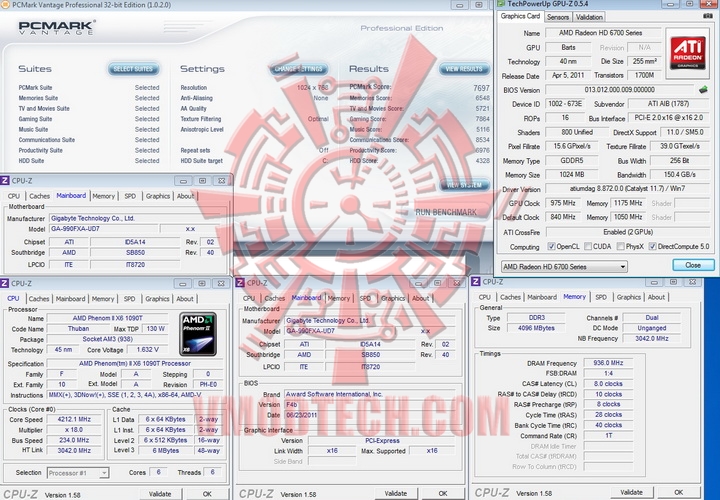
Task: Click Validate in the CPU-Z processor window
Action: 160,494
